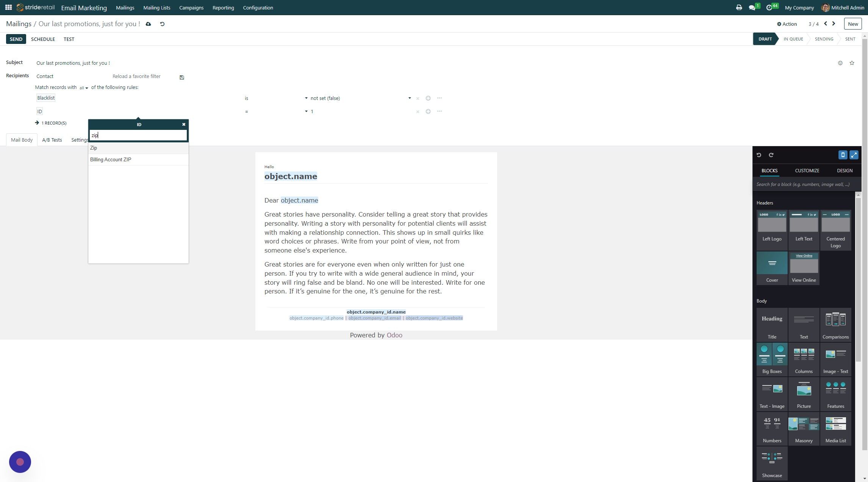Go to previous mailing record arrow
The height and width of the screenshot is (482, 868).
[x=826, y=23]
